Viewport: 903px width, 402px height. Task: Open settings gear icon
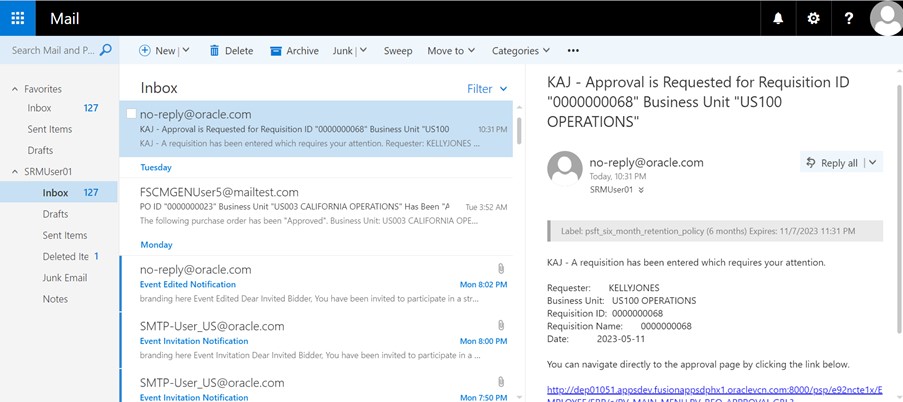(813, 18)
